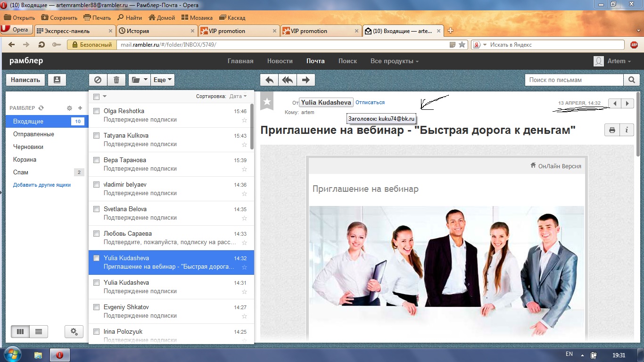644x362 pixels.
Task: Click the mail search magnifier button
Action: pyautogui.click(x=632, y=80)
